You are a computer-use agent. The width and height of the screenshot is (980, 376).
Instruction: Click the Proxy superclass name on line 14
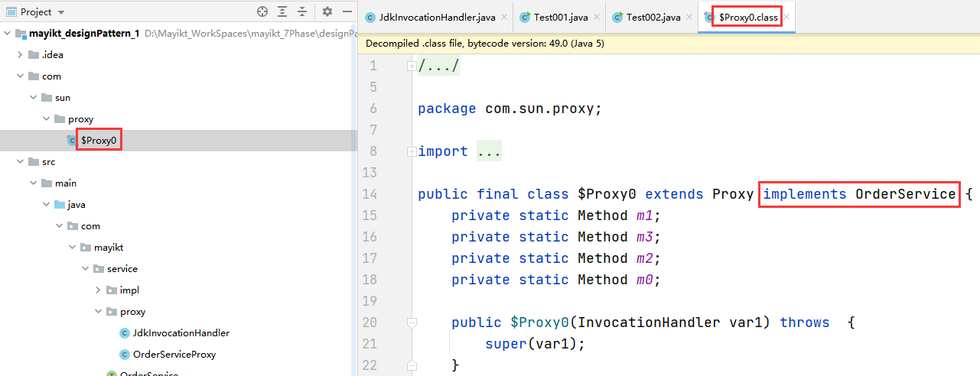(x=733, y=194)
